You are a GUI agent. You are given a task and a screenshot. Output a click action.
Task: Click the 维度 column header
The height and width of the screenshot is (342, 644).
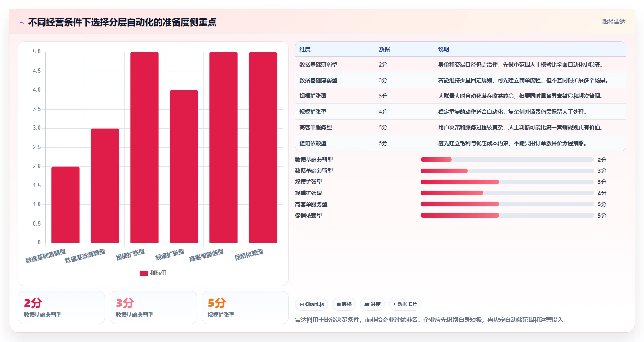point(305,49)
